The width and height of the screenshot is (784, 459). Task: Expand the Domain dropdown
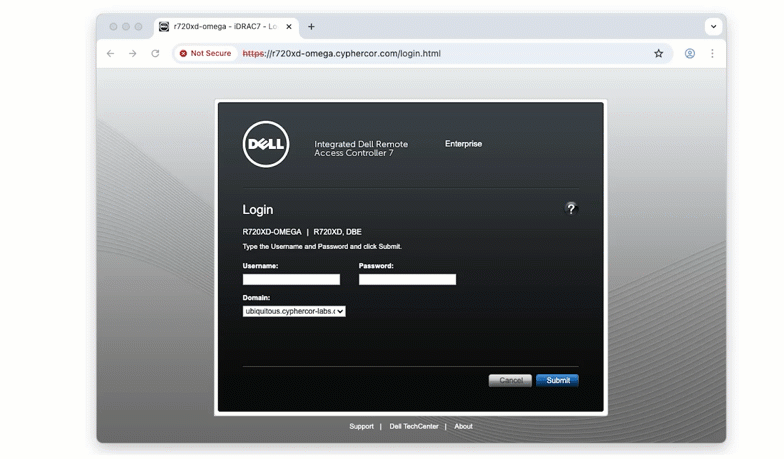pyautogui.click(x=294, y=311)
